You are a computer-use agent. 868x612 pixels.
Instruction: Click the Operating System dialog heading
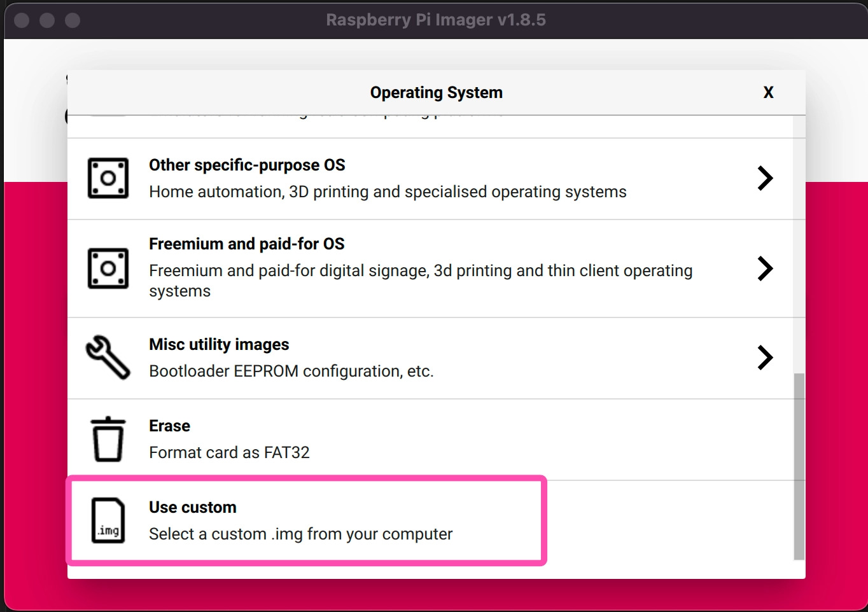point(437,93)
